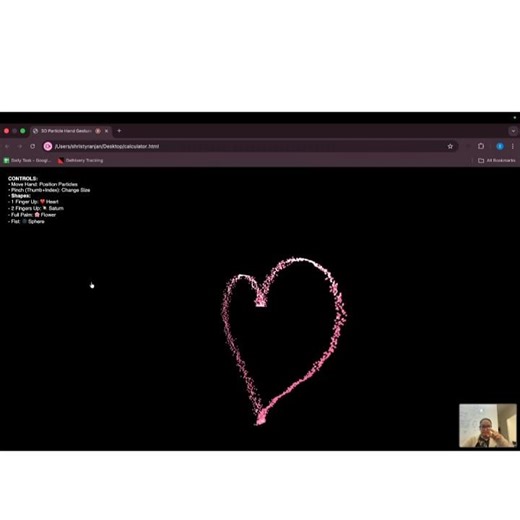520x520 pixels.
Task: Open a new tab with the plus button
Action: coord(119,131)
